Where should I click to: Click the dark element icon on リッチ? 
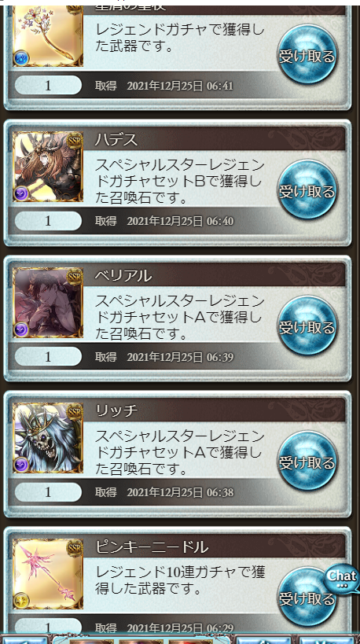tap(21, 464)
